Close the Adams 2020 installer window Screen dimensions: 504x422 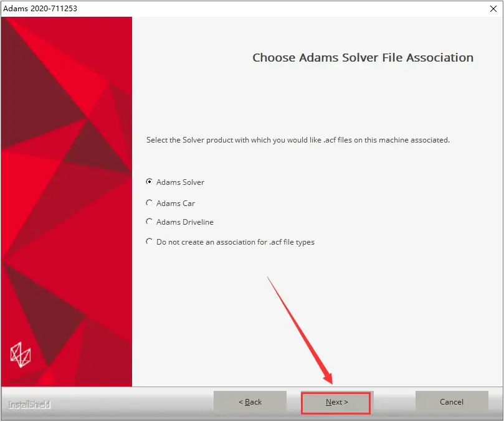[493, 9]
